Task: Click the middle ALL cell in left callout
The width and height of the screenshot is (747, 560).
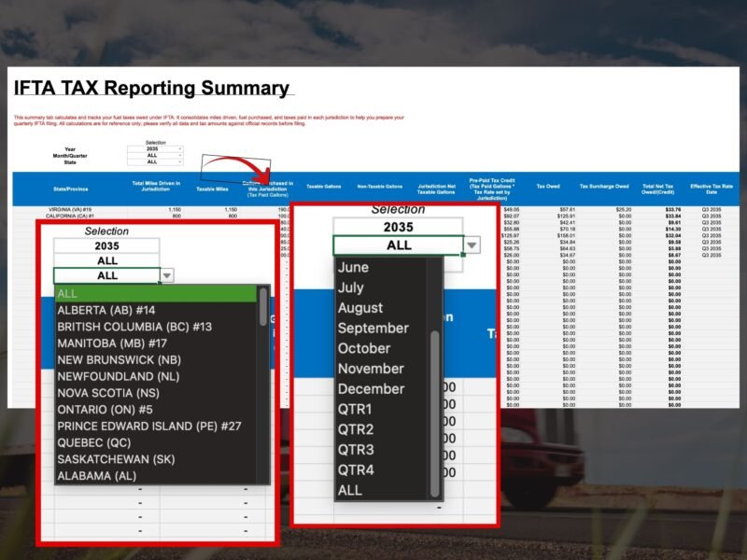Action: (x=106, y=260)
